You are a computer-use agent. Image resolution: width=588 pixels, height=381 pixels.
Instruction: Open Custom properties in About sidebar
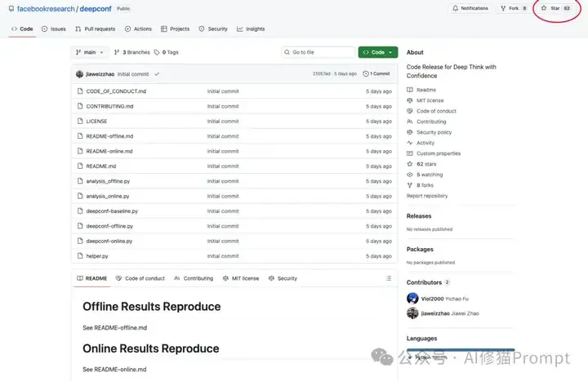coord(434,153)
